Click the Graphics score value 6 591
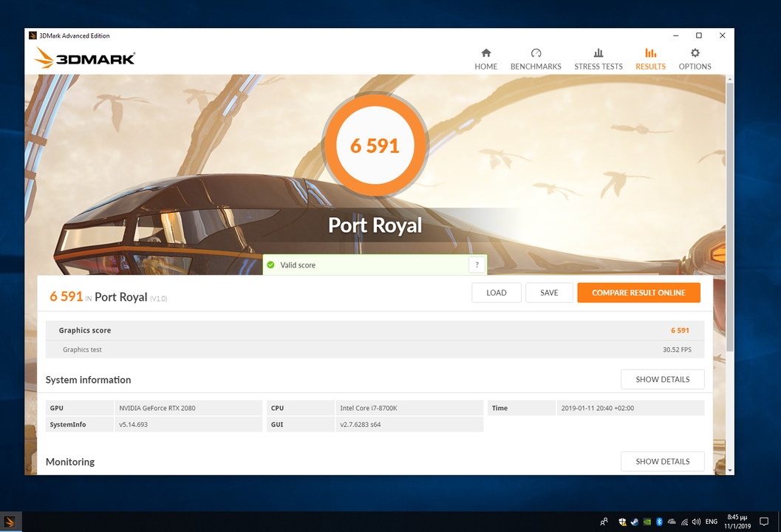This screenshot has width=781, height=532. click(680, 330)
